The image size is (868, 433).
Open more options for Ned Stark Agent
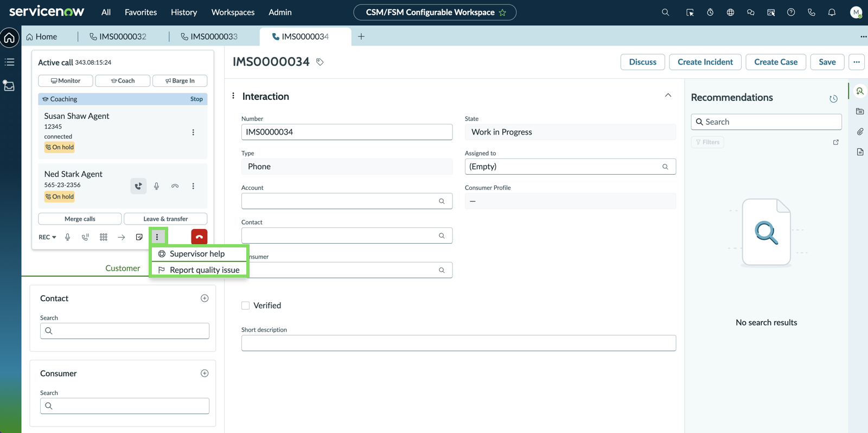coord(193,186)
